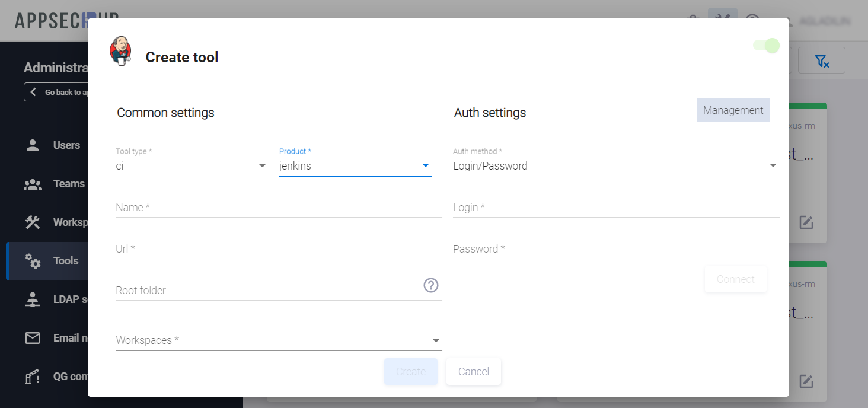
Task: Open Teams from the sidebar
Action: click(68, 184)
